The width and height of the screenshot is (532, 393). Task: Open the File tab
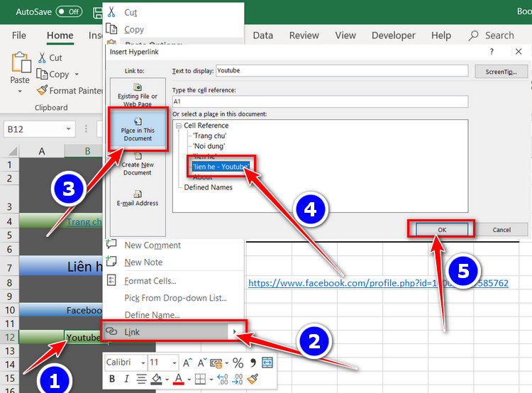[18, 35]
